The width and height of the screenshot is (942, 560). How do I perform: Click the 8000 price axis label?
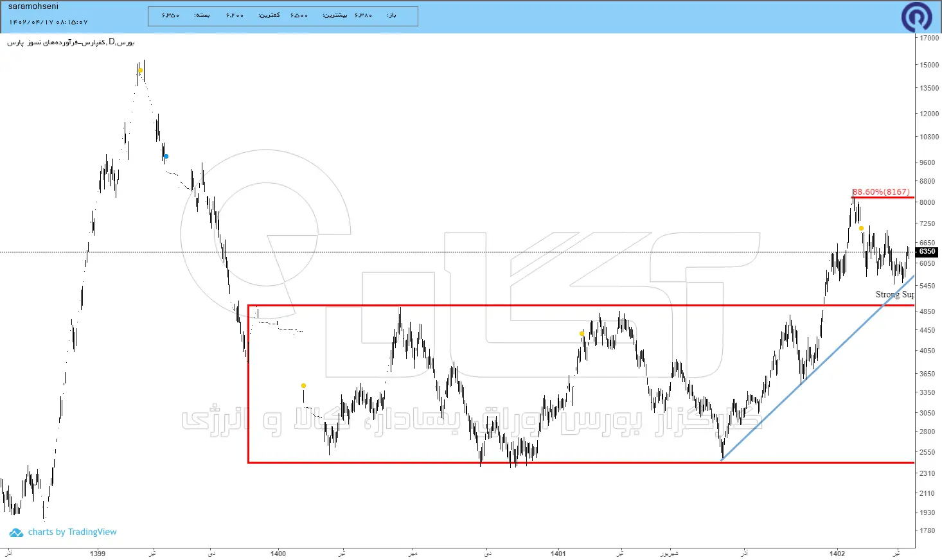(927, 202)
